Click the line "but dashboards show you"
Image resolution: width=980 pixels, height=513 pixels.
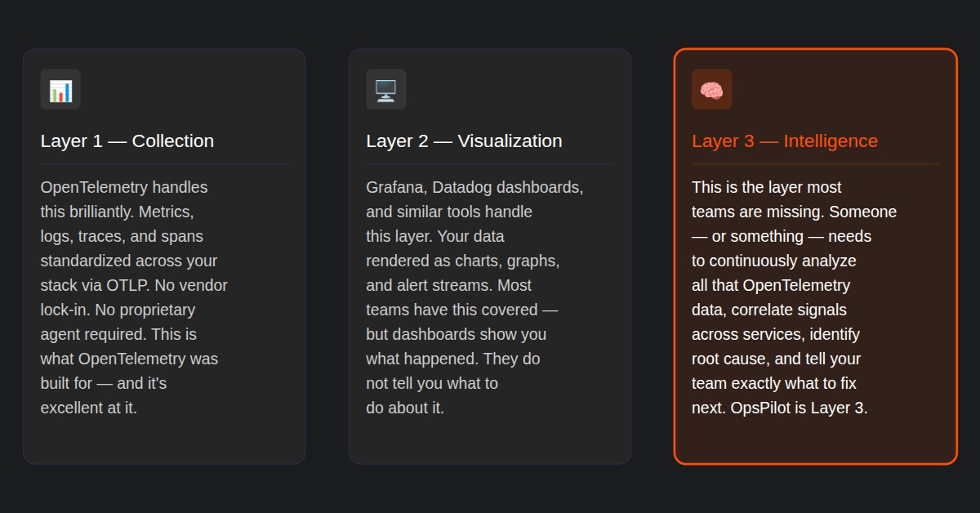pyautogui.click(x=457, y=334)
